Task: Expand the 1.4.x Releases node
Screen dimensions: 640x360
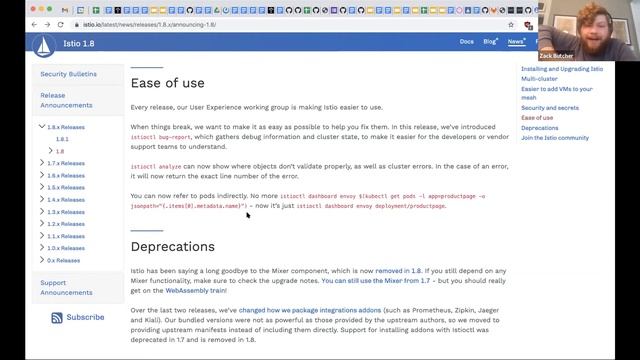Action: click(42, 199)
